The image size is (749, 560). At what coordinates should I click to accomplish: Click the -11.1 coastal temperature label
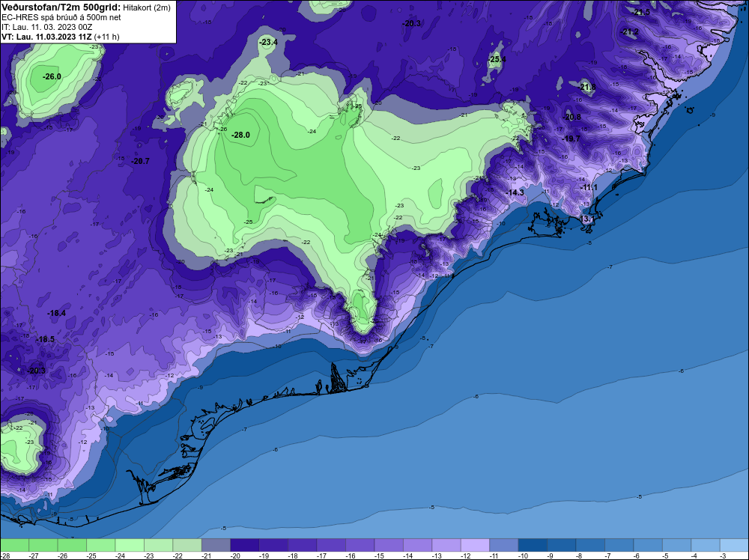coord(588,188)
